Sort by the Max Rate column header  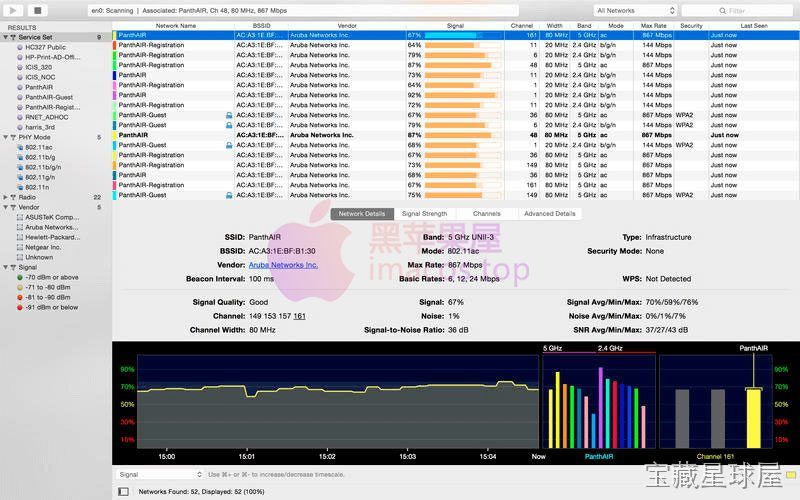[x=654, y=26]
